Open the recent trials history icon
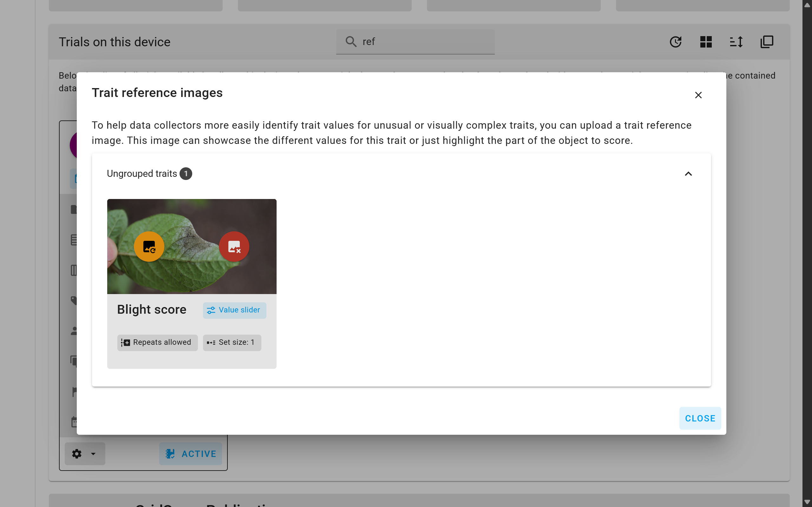 click(x=676, y=42)
